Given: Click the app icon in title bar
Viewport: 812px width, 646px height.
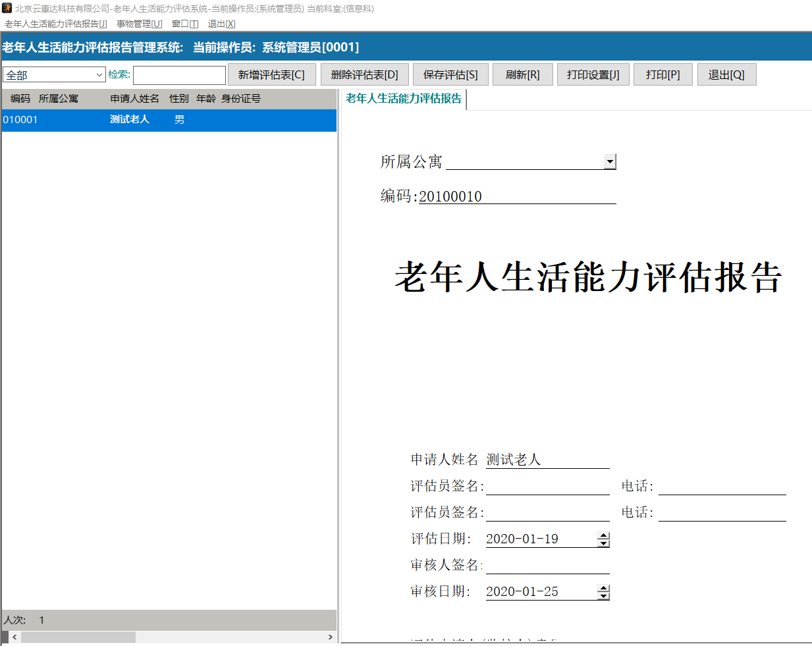Looking at the screenshot, I should coord(7,8).
